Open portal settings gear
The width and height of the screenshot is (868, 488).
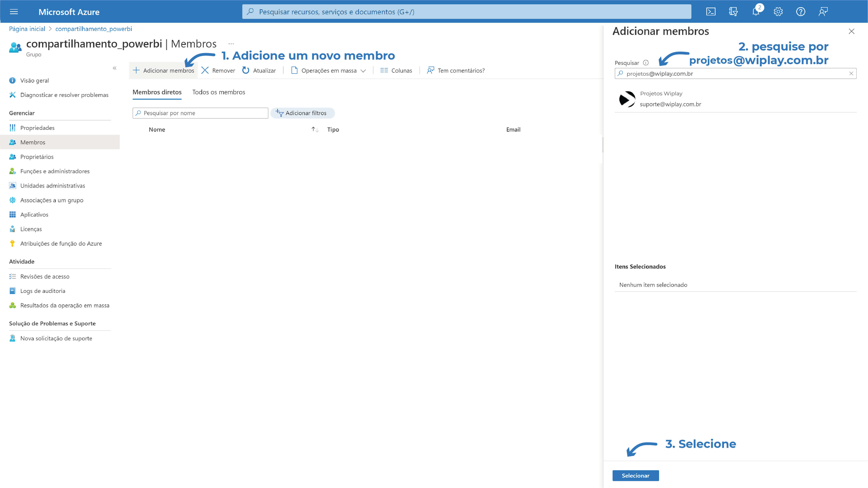tap(778, 12)
